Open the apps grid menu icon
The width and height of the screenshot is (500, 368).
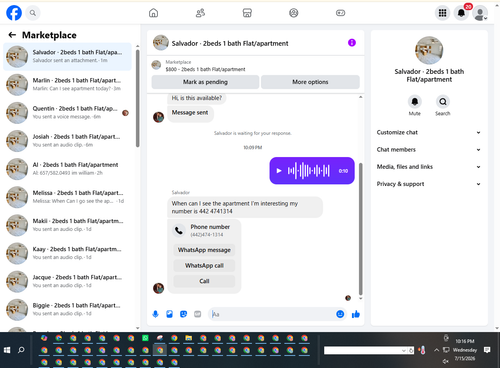tap(442, 13)
